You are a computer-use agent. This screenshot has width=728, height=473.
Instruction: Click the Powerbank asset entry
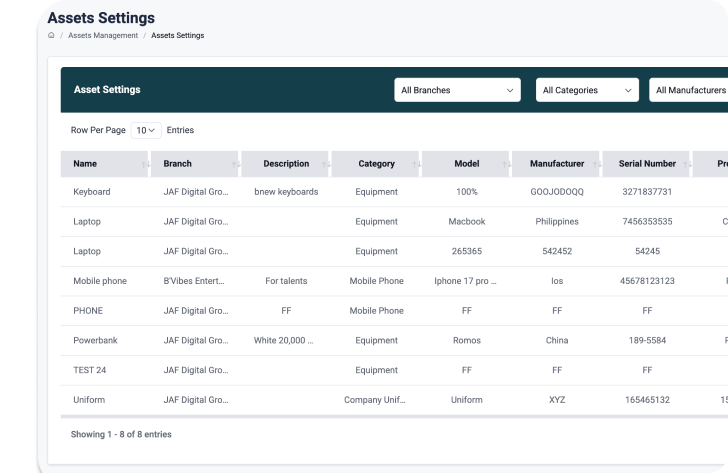95,340
